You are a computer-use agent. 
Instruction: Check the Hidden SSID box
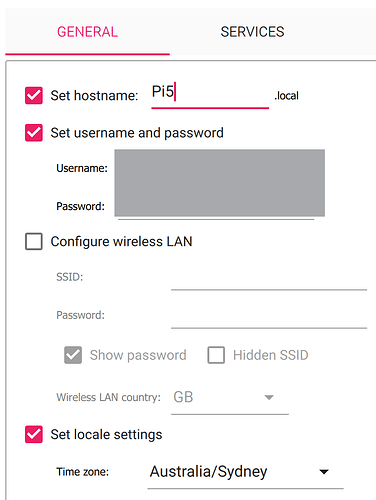[216, 355]
